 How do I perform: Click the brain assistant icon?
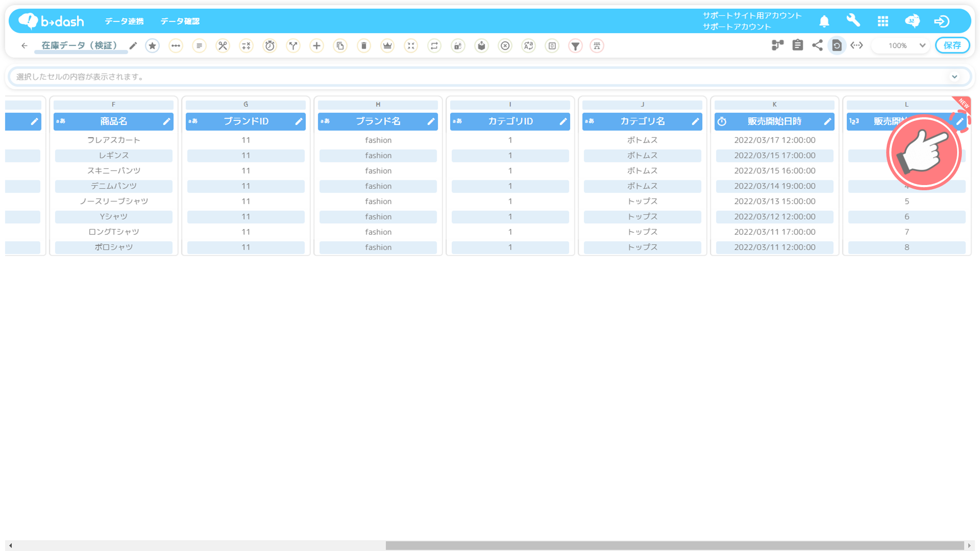point(913,21)
